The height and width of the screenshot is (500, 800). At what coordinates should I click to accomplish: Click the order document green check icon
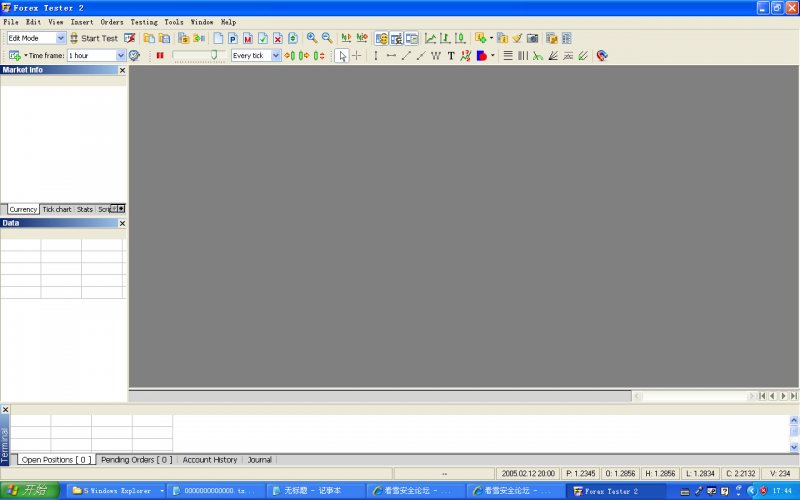tap(263, 38)
